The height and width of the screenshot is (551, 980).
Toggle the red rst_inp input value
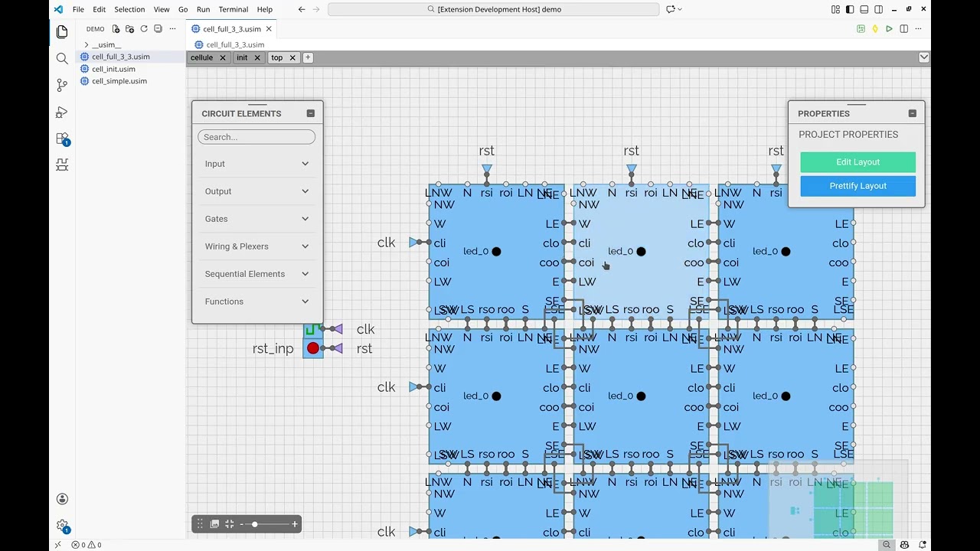click(x=313, y=349)
